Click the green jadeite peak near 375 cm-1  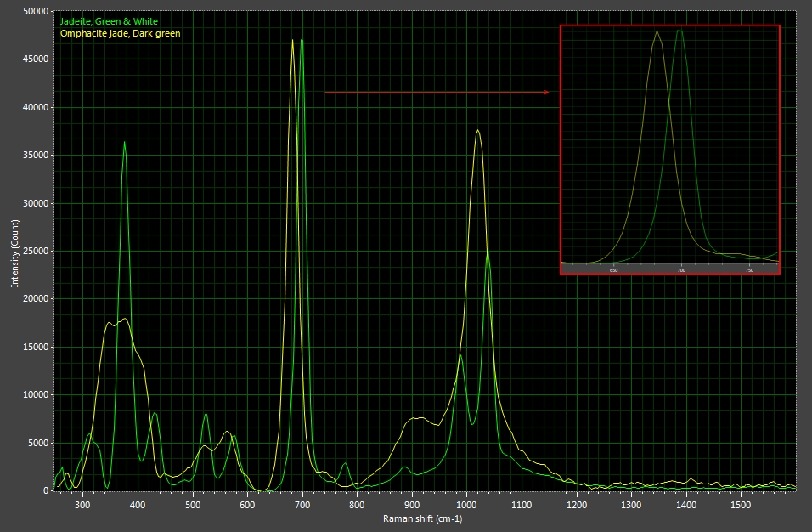(124, 142)
